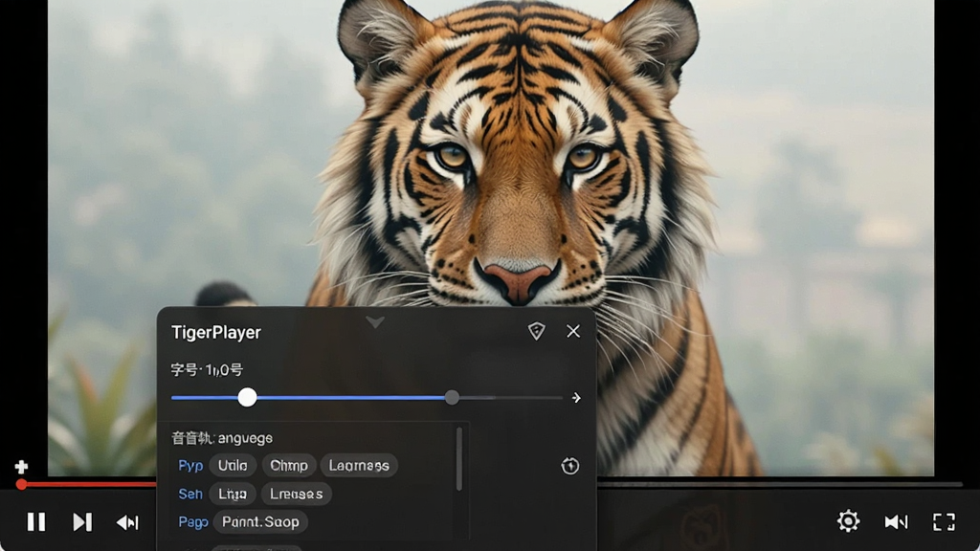
Task: Select the Laornass chip
Action: coord(359,466)
